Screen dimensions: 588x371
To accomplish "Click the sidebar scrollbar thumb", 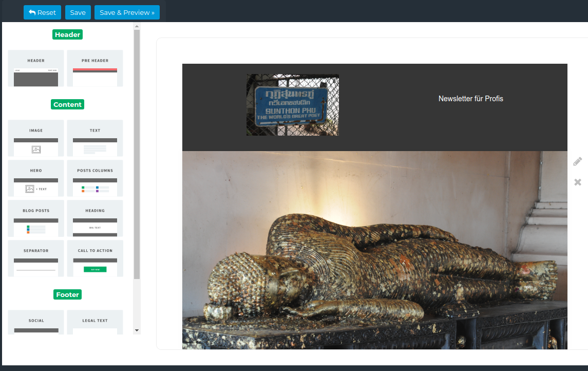I will pyautogui.click(x=137, y=154).
